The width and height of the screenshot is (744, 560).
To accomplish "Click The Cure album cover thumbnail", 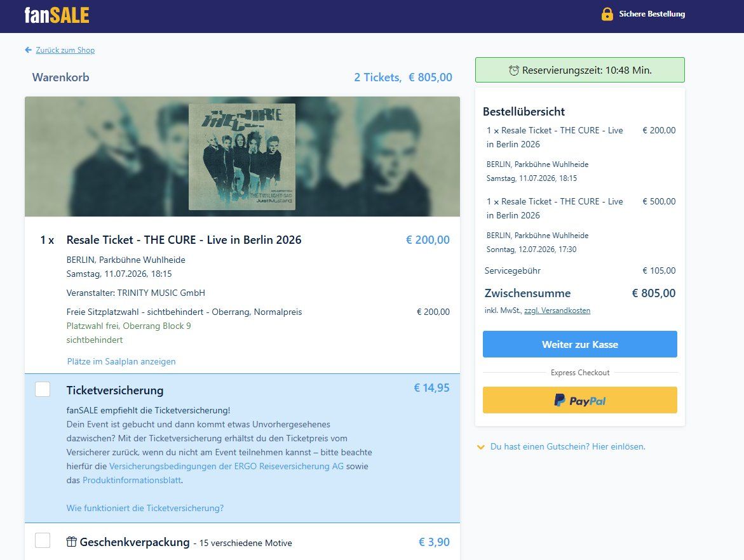I will (241, 156).
